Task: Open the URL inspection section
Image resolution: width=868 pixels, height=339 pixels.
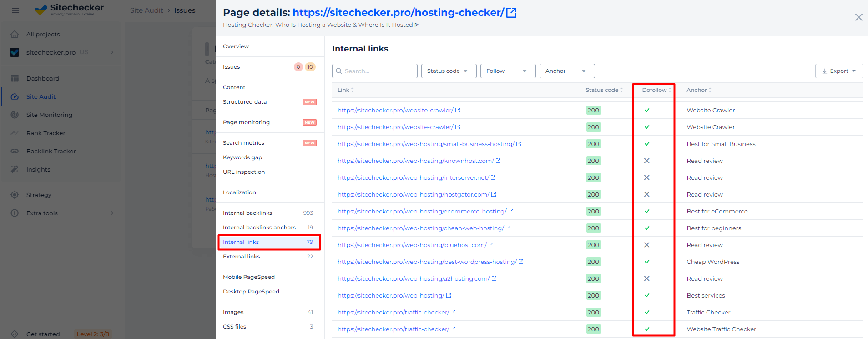Action: point(244,172)
